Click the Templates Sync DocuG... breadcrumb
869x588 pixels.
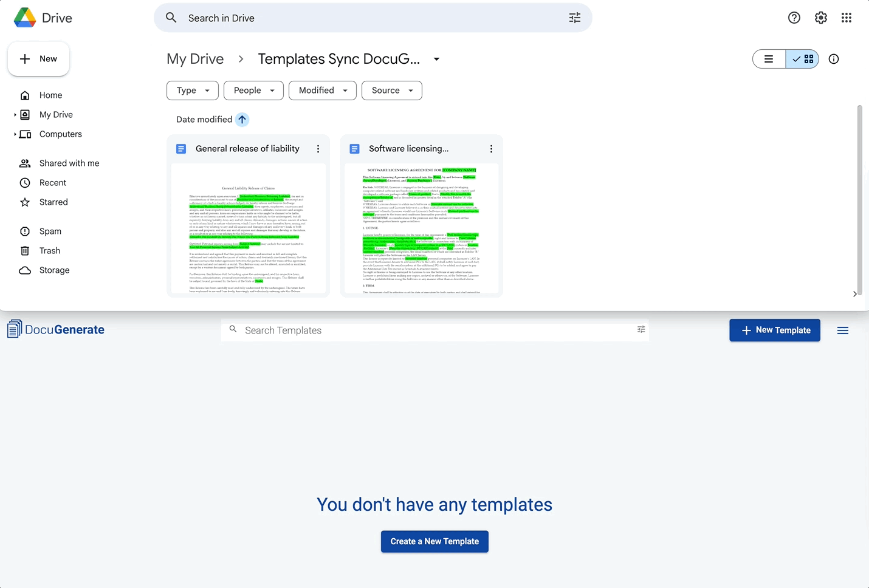[339, 59]
